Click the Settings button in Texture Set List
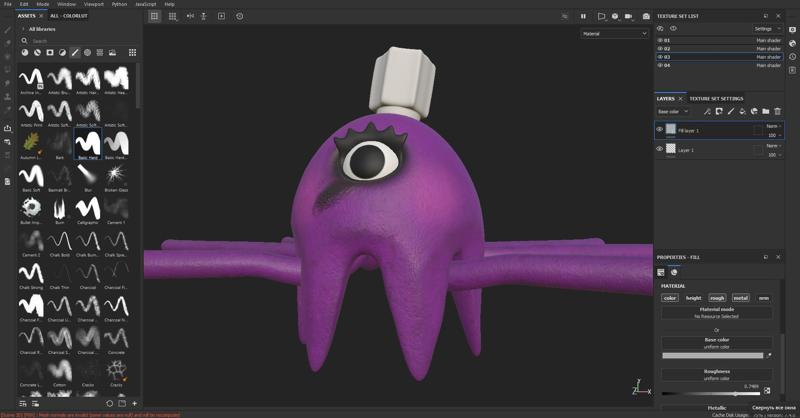Image resolution: width=800 pixels, height=418 pixels. (767, 28)
